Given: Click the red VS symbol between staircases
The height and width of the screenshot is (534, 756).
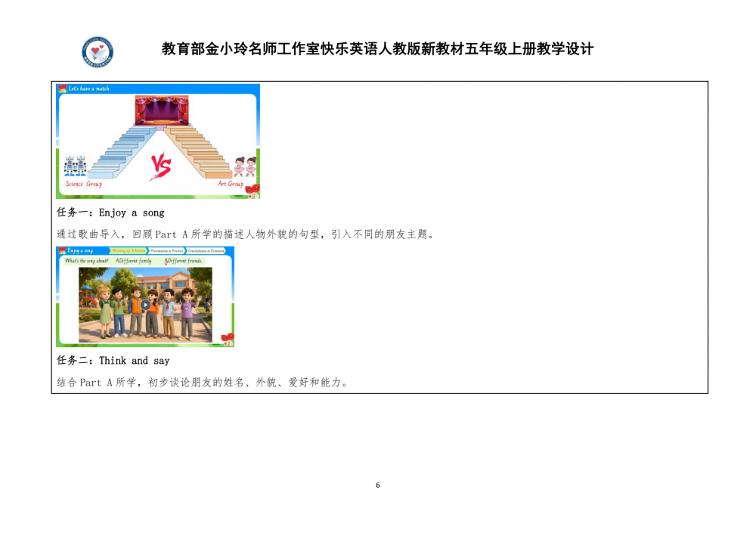Looking at the screenshot, I should click(x=161, y=166).
